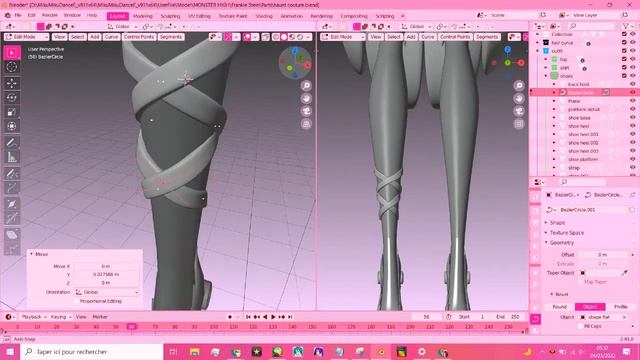Viewport: 640px width, 360px height.
Task: Click the pan hand icon in right viewport
Action: [x=519, y=98]
